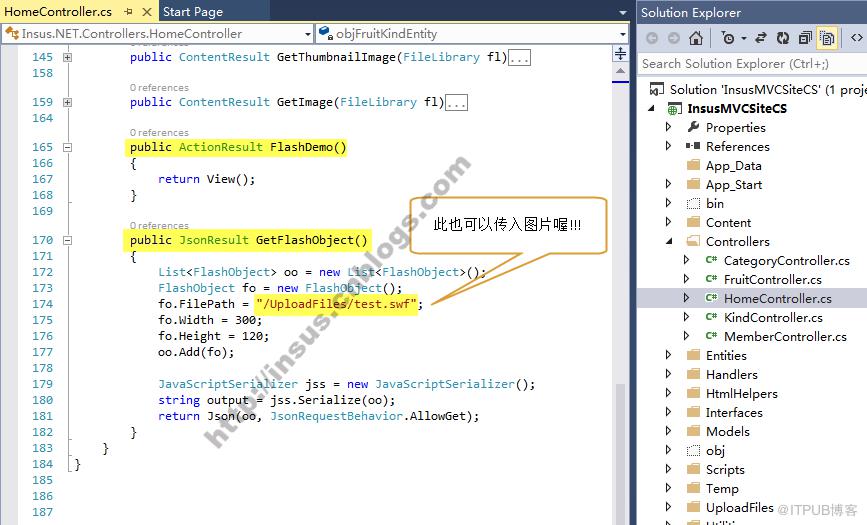The image size is (867, 525).
Task: Collapse the Controllers folder
Action: coord(669,241)
